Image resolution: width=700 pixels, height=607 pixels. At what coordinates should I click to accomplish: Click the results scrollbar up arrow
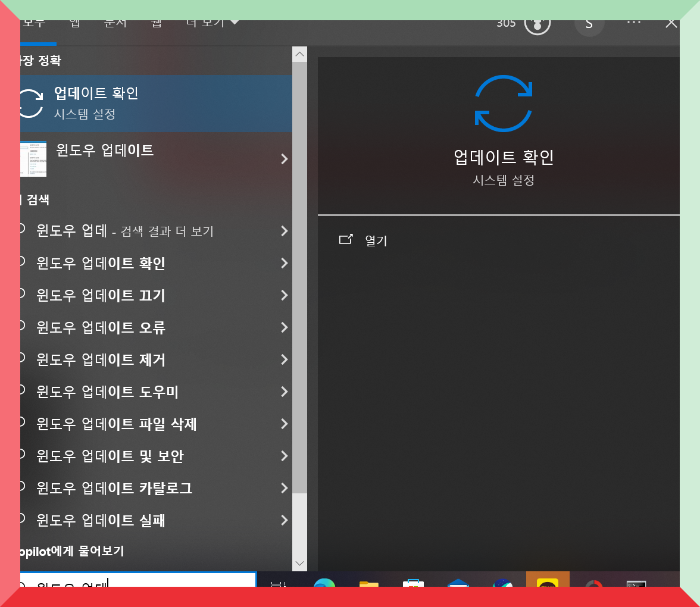tap(299, 55)
